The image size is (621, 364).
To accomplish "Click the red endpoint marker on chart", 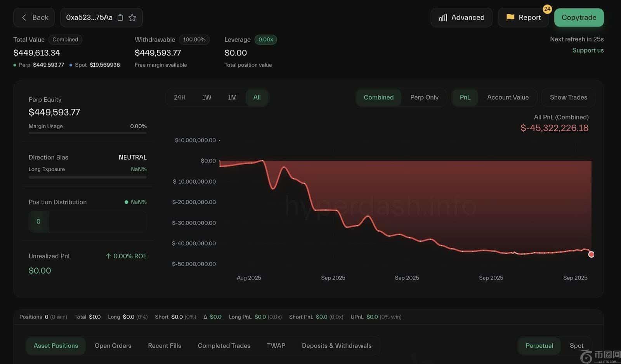I will pos(591,255).
